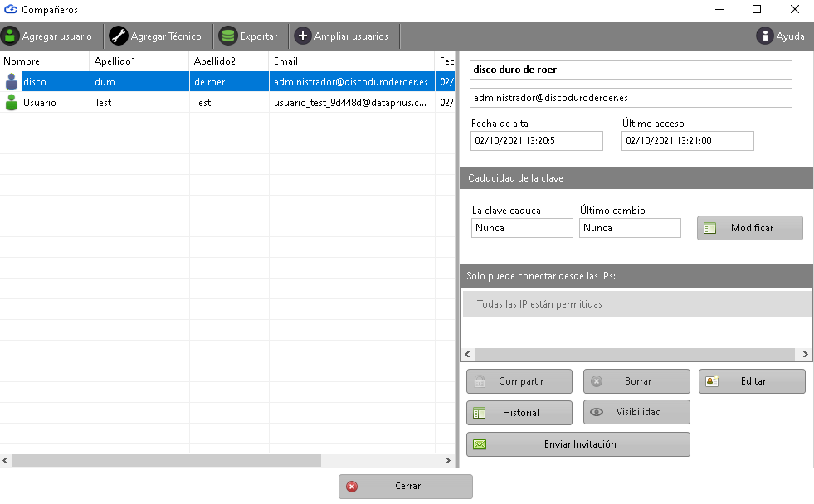Sort by the Nombre column header
The width and height of the screenshot is (814, 504).
45,61
